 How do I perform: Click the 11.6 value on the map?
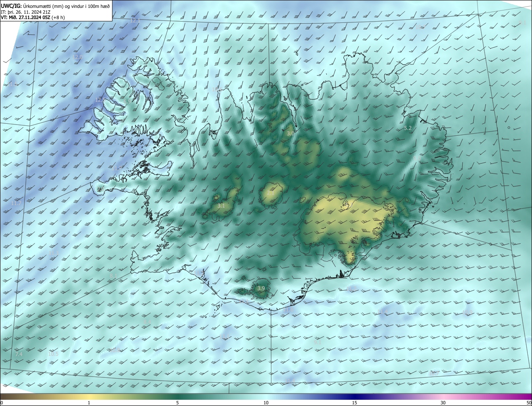[x=289, y=310]
